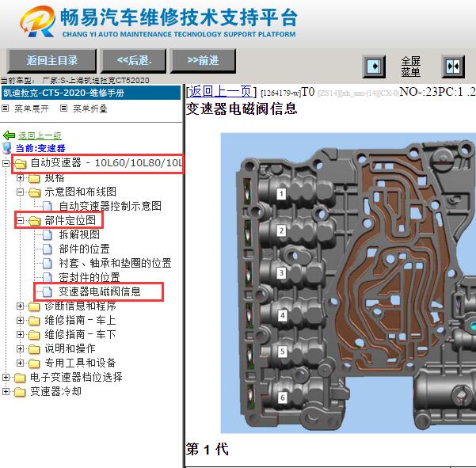Screen dimensions: 476x468
Task: Collapse the 部件定位图 folder node
Action: [20, 220]
